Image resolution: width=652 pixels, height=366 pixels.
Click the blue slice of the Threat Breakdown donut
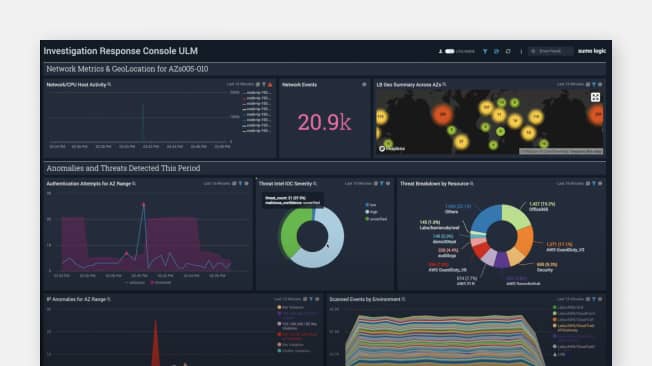coord(487,218)
